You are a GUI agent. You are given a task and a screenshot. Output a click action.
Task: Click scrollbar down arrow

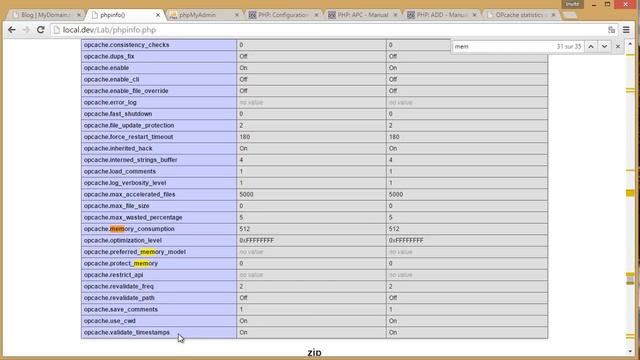click(630, 351)
